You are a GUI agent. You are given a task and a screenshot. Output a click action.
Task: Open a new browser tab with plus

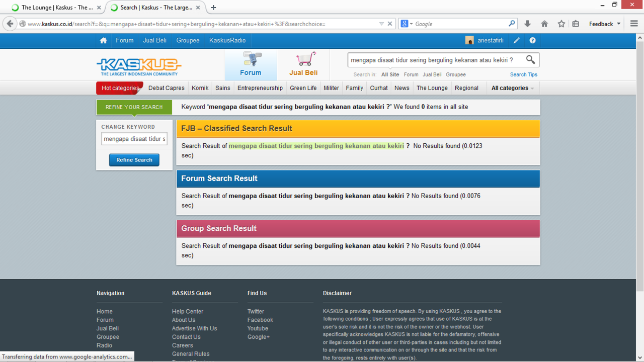(x=213, y=8)
